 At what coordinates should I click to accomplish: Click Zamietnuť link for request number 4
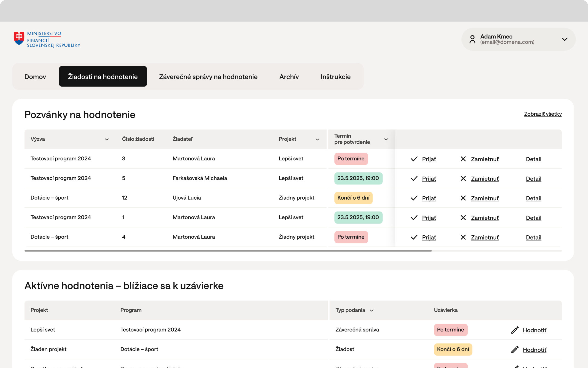click(485, 237)
